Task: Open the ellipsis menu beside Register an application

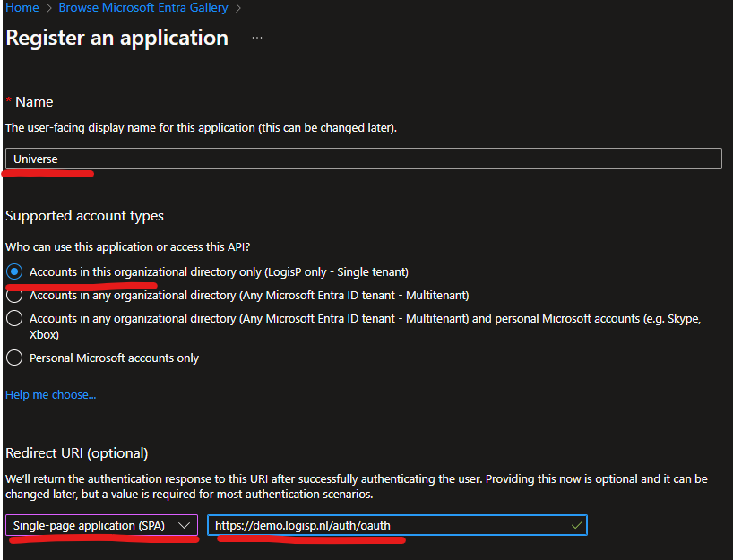Action: 257,38
